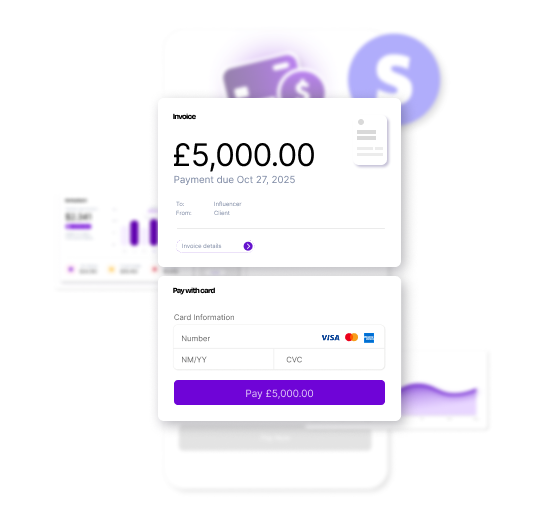Click the purple wave area chart

pyautogui.click(x=440, y=400)
